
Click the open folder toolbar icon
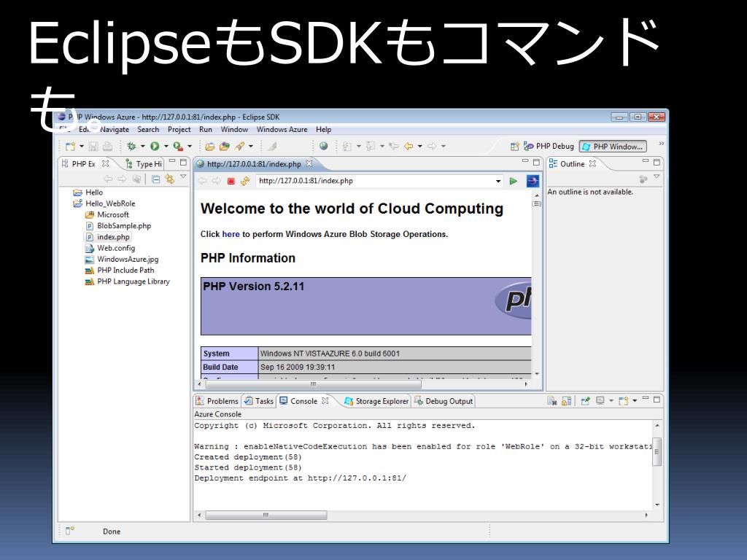(x=209, y=146)
